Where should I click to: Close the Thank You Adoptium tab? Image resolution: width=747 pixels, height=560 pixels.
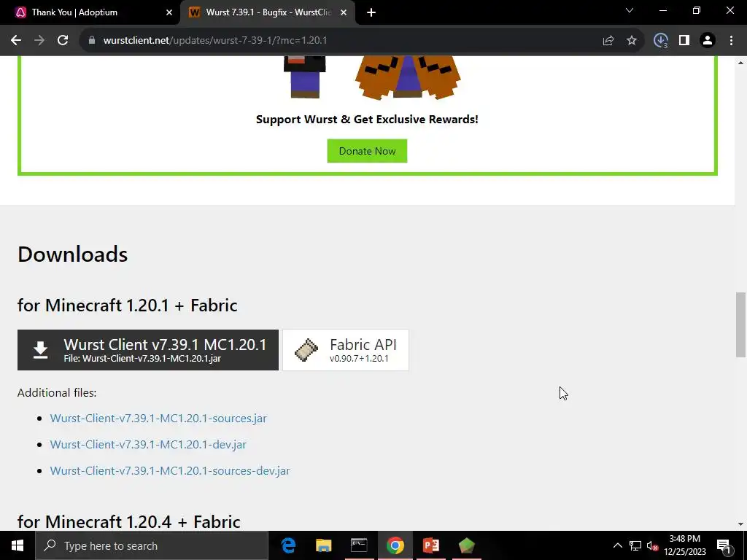pyautogui.click(x=169, y=12)
